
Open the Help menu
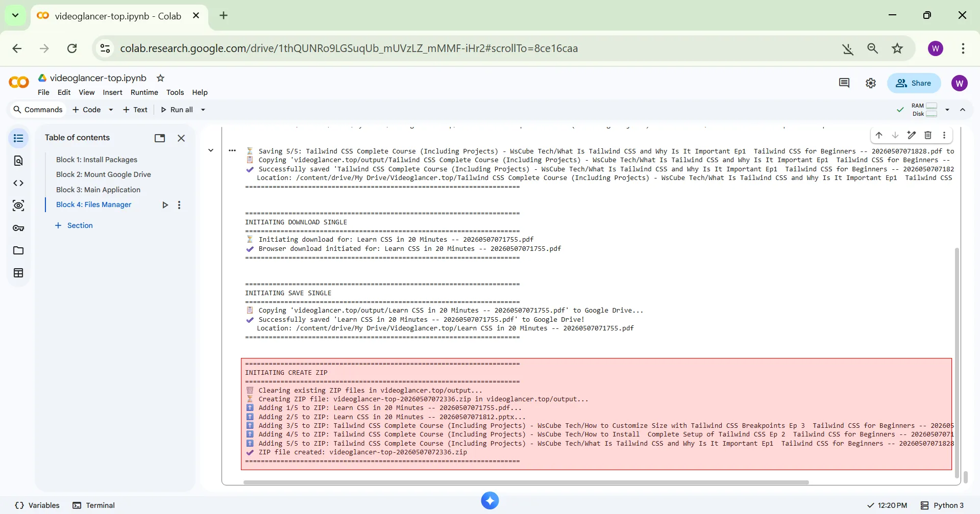[200, 92]
